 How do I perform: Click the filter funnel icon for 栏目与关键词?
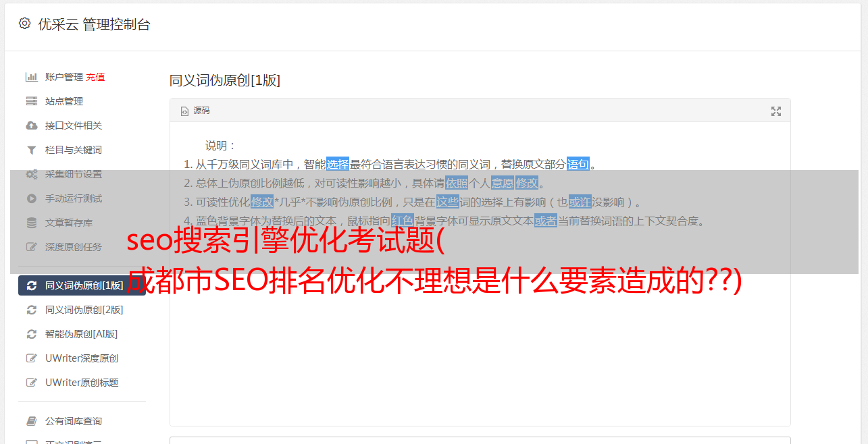[31, 150]
